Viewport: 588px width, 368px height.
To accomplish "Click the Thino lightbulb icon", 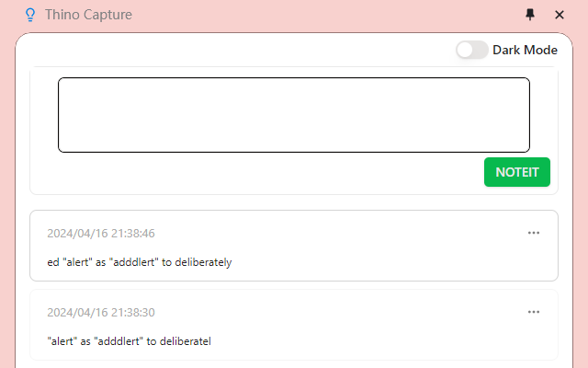I will pos(30,15).
